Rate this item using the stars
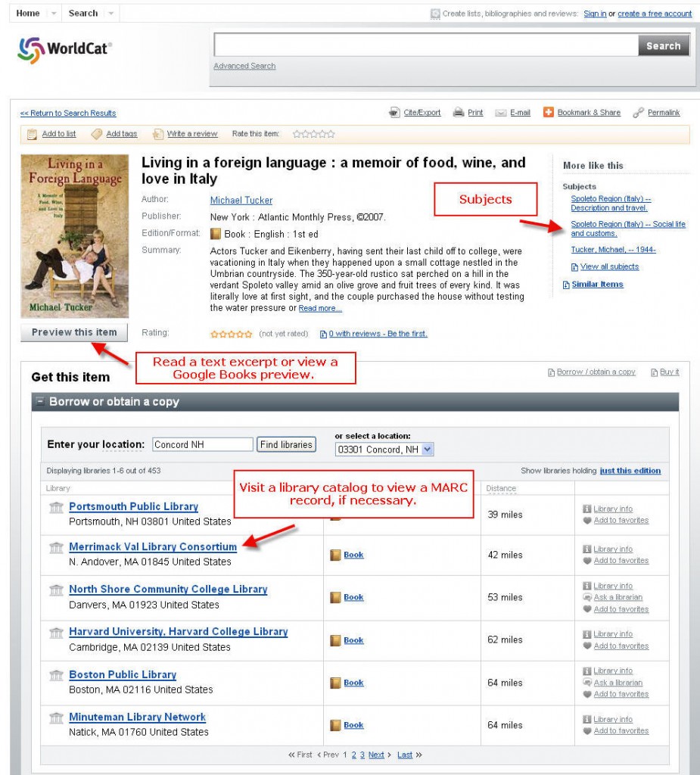Image resolution: width=700 pixels, height=775 pixels. click(x=314, y=134)
